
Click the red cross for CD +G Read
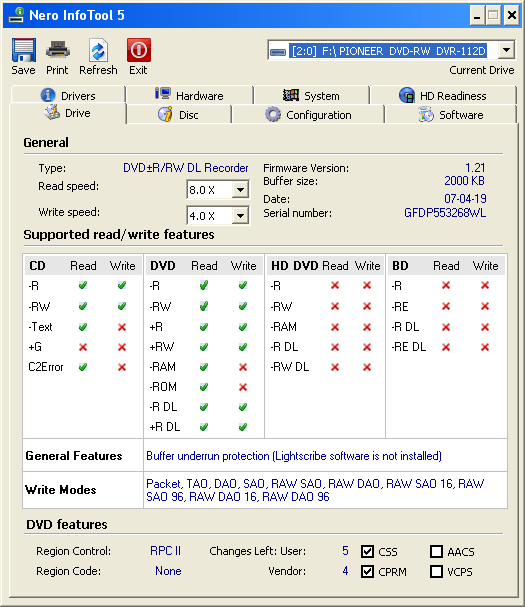[x=83, y=347]
